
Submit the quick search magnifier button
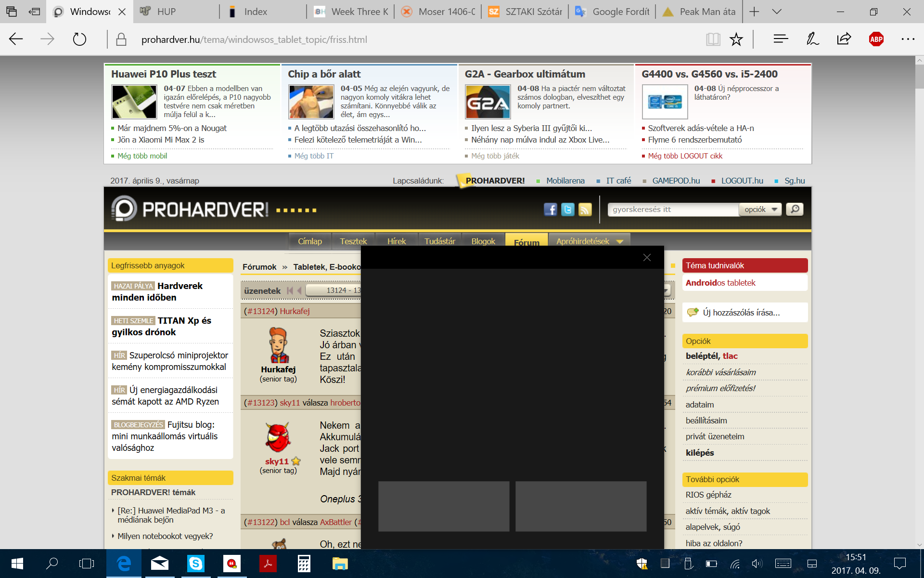pyautogui.click(x=795, y=209)
